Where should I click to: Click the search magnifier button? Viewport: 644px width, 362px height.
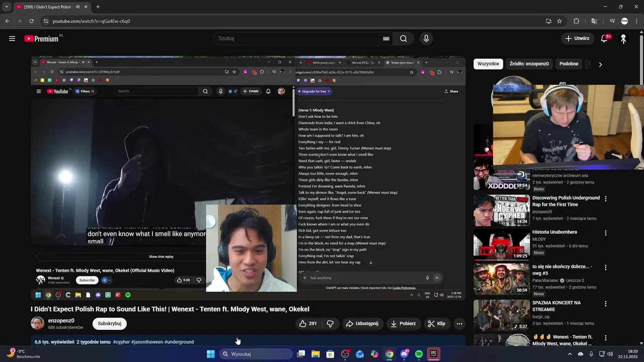[x=404, y=38]
